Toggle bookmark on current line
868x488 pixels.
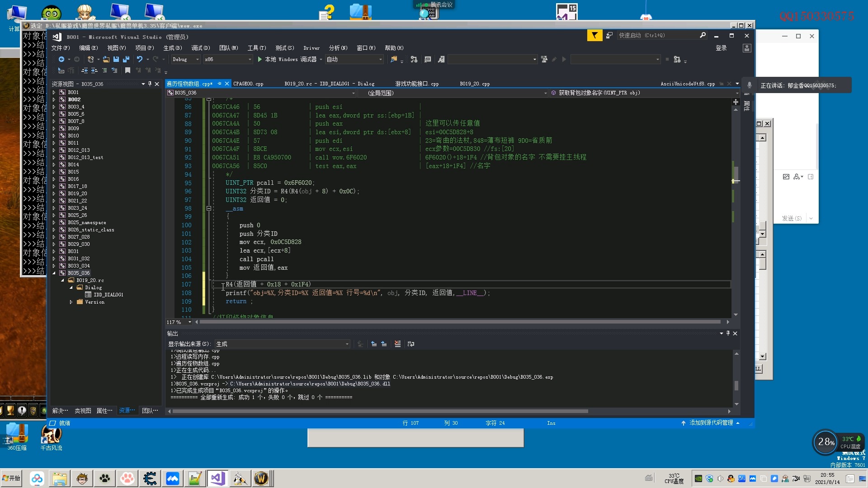point(127,70)
